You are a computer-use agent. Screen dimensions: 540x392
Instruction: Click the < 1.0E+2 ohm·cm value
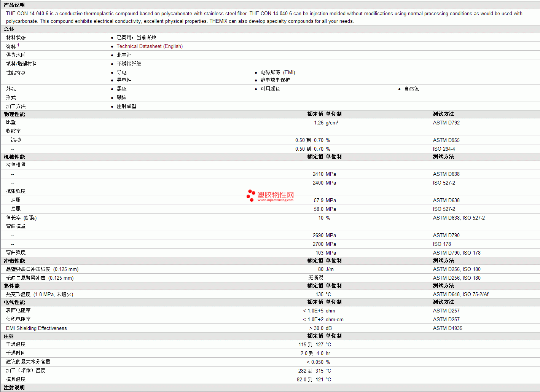click(323, 319)
